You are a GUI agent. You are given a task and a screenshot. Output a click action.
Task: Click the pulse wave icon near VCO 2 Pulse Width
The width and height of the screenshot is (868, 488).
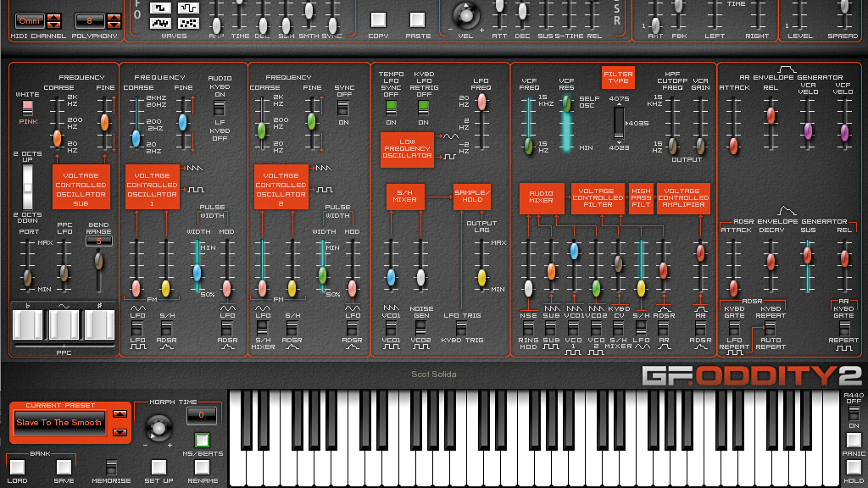(x=325, y=188)
